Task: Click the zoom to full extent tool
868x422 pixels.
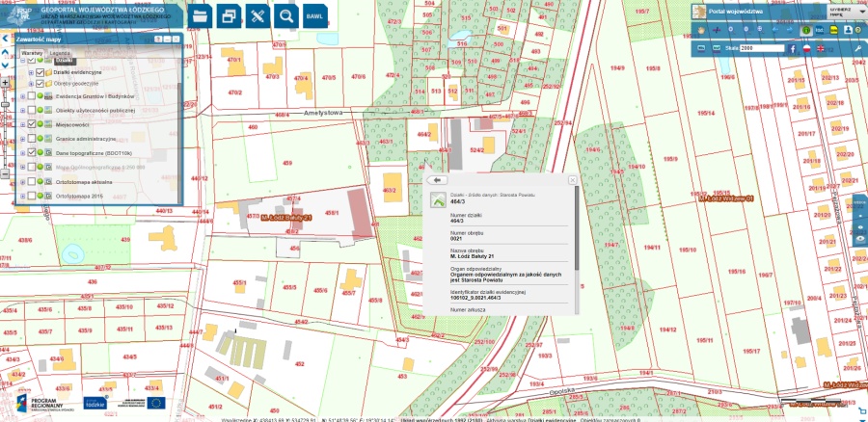Action: point(760,30)
